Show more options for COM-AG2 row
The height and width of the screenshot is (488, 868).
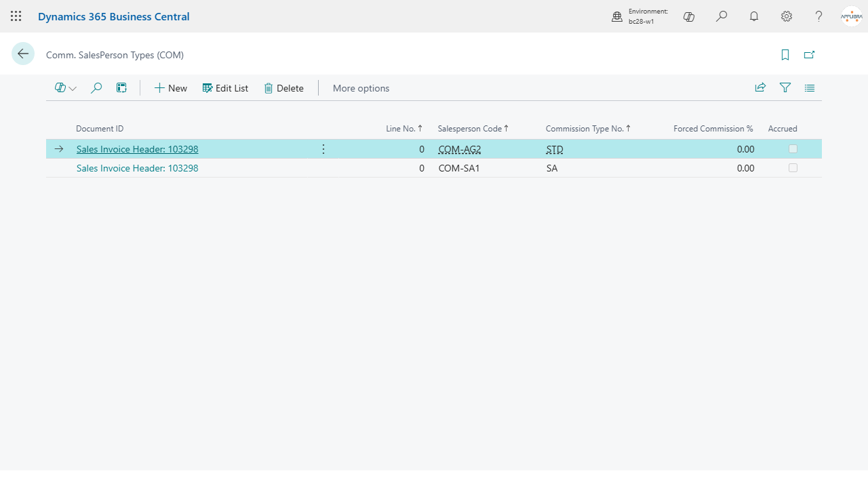coord(323,149)
